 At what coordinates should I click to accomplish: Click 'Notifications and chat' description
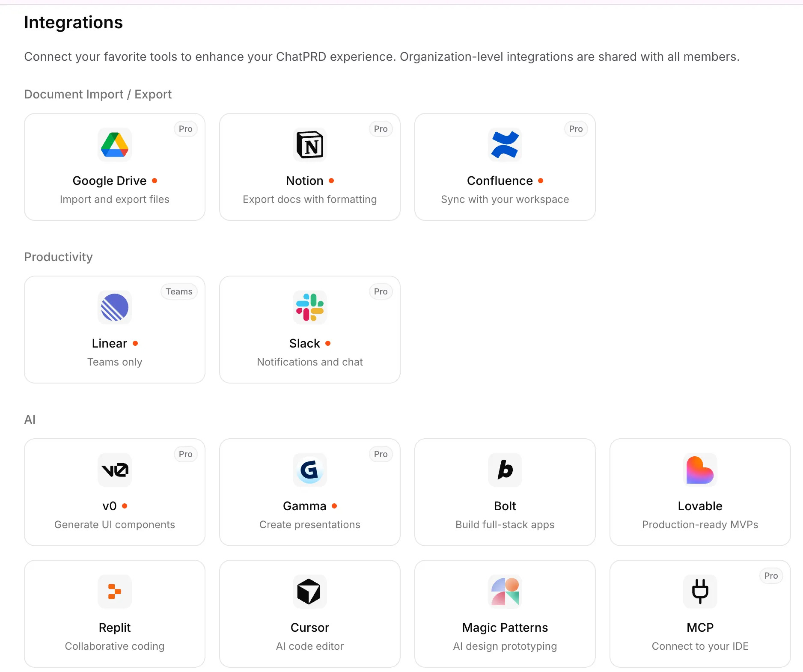[x=310, y=362]
